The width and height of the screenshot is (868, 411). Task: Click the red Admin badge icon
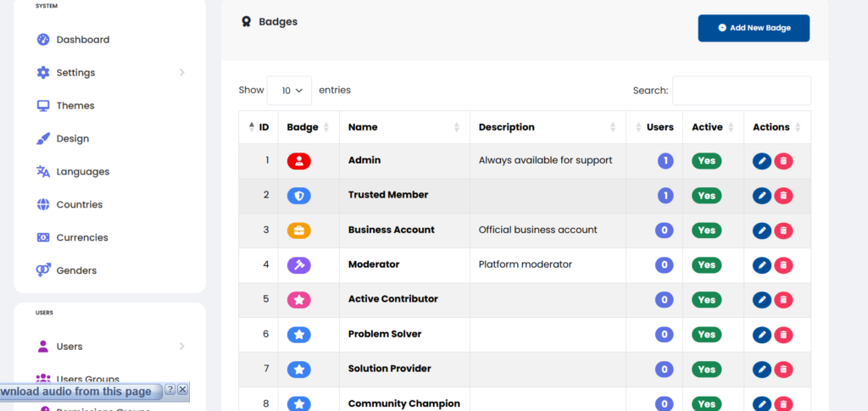[x=299, y=161]
